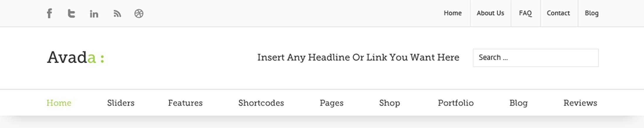The height and width of the screenshot is (128, 644).
Task: Open the Contact link
Action: (558, 13)
